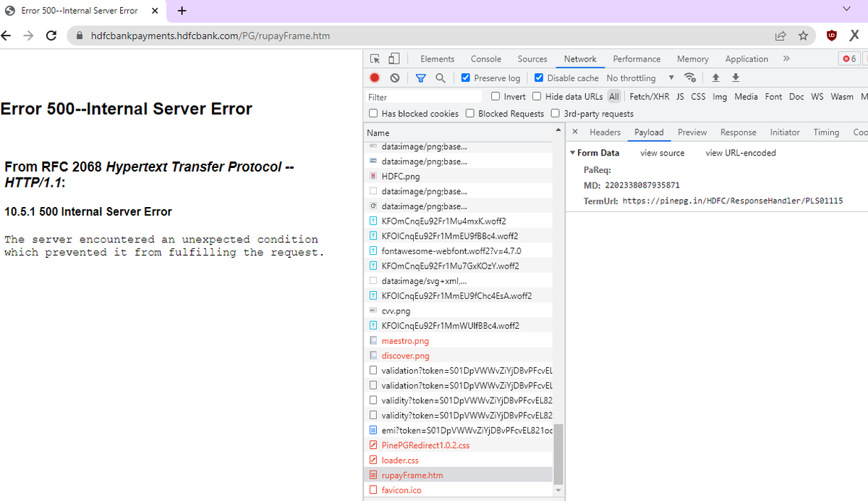
Task: Select the All filter type
Action: click(x=614, y=96)
